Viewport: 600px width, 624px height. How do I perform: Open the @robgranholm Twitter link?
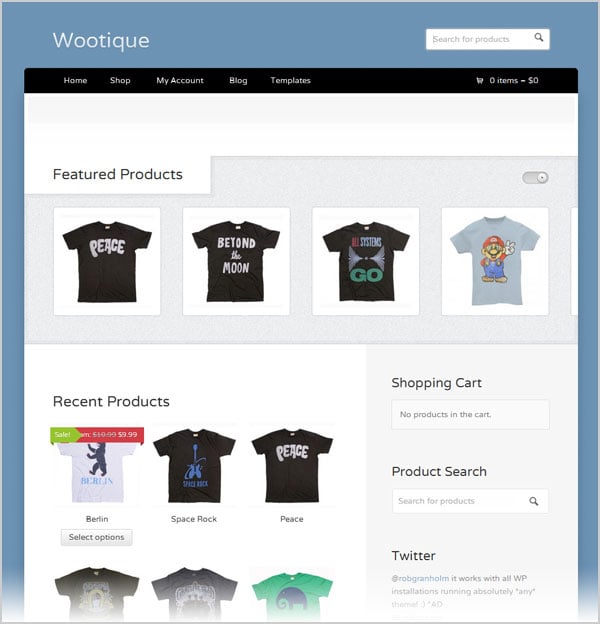click(420, 578)
